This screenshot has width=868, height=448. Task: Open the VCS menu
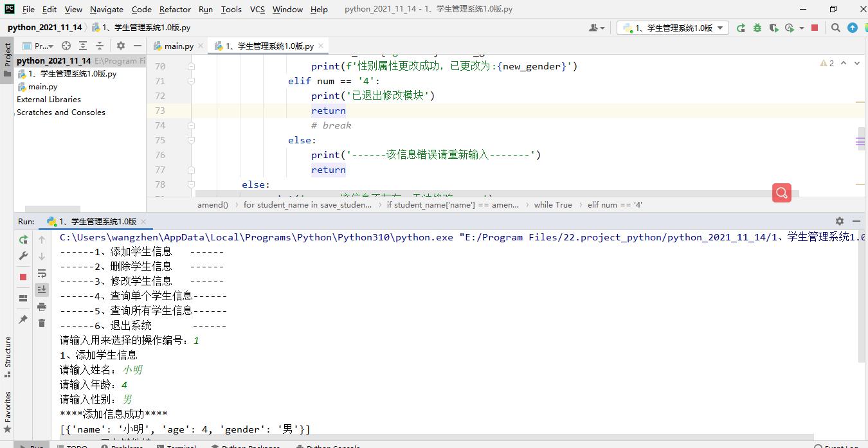point(257,9)
